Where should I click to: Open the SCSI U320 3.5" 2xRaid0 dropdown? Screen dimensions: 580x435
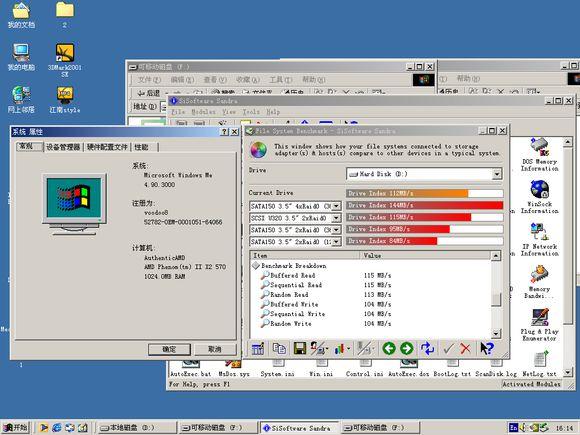(336, 218)
